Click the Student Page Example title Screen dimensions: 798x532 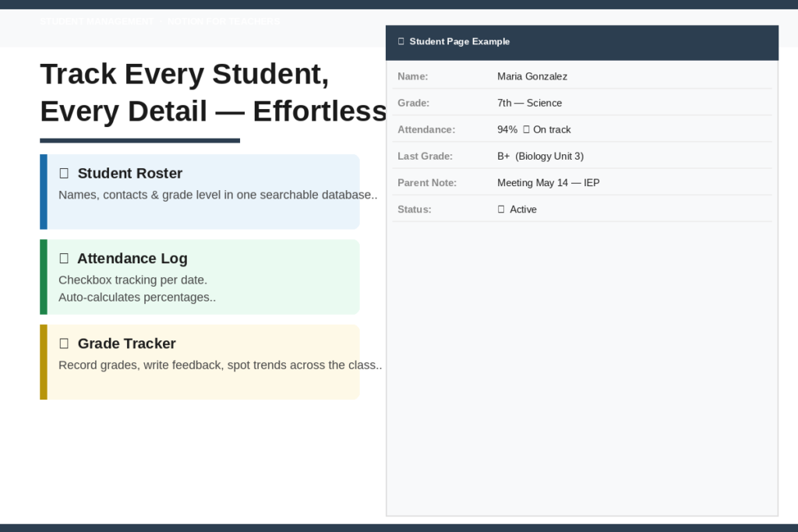[460, 42]
